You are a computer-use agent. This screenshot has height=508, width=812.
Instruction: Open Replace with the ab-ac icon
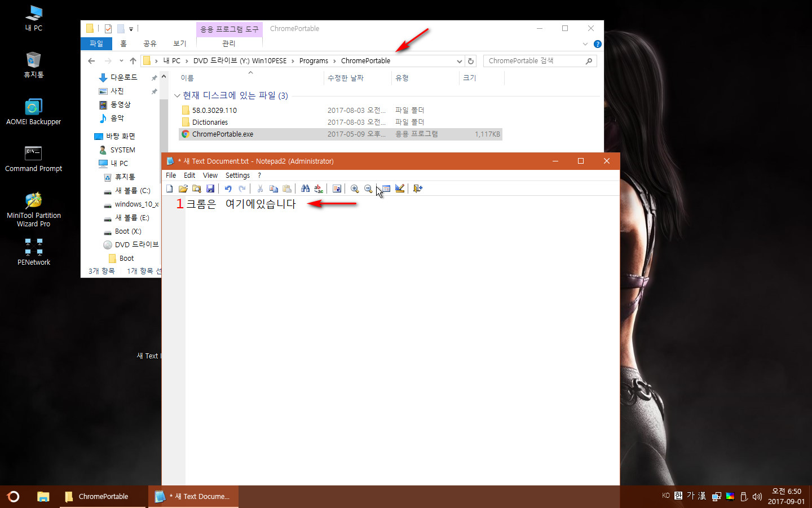[x=319, y=189]
